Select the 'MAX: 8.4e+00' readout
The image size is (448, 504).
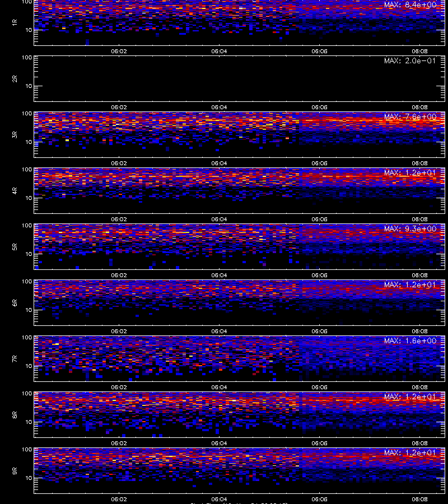click(410, 5)
